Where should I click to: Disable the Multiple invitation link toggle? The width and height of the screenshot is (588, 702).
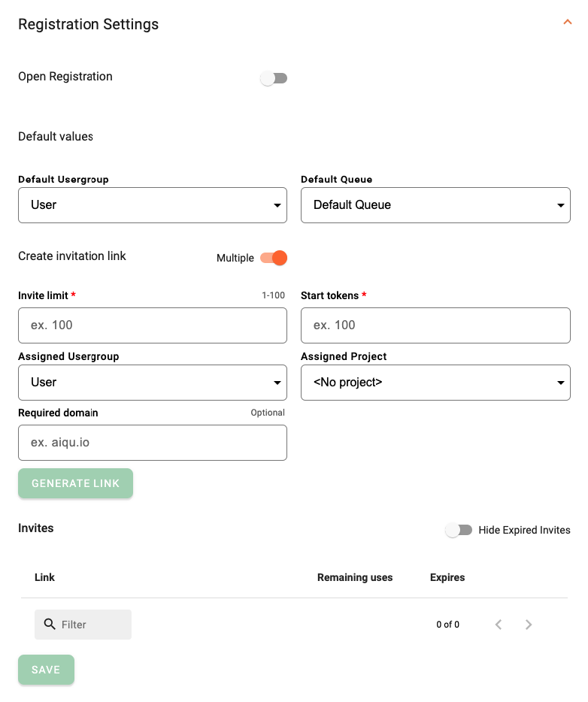[274, 257]
